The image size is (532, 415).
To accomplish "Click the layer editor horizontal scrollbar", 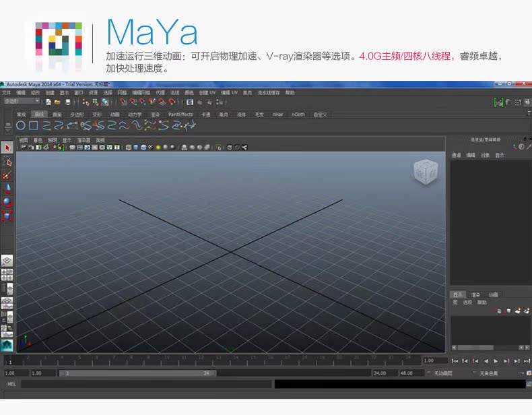I will [x=475, y=348].
